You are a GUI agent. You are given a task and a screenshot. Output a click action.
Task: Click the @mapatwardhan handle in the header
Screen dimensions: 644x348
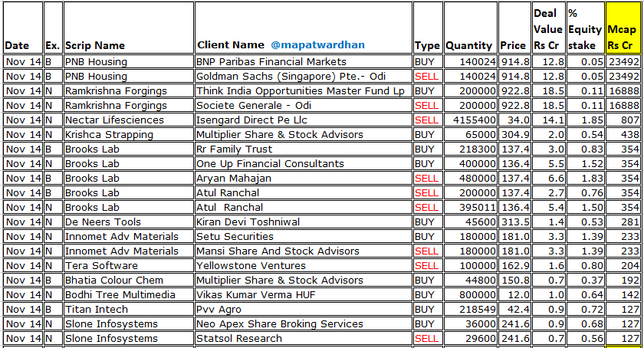(x=317, y=44)
